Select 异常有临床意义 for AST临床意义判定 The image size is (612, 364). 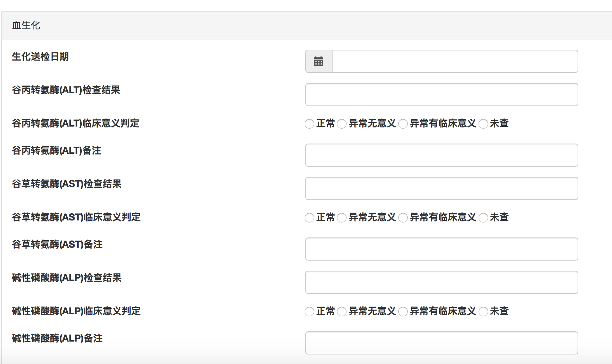coord(403,218)
